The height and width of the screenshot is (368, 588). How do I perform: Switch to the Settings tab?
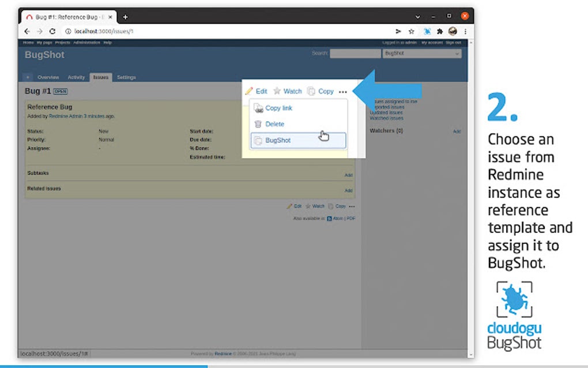click(x=126, y=77)
